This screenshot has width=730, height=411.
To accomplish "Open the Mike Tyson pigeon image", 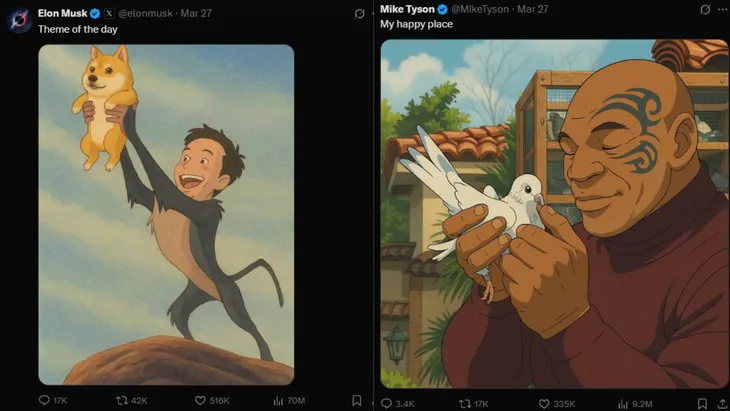I will click(x=554, y=213).
